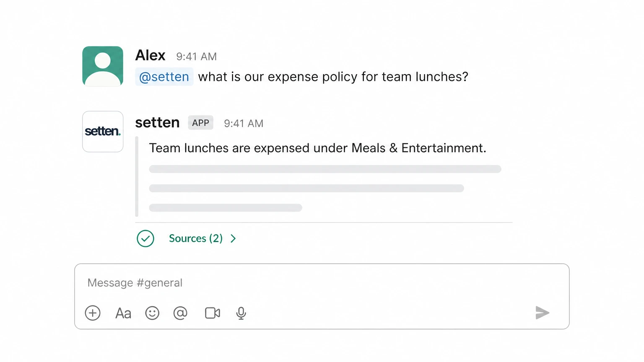Click the @setten mention in Alex's message
644x362 pixels.
pos(164,77)
